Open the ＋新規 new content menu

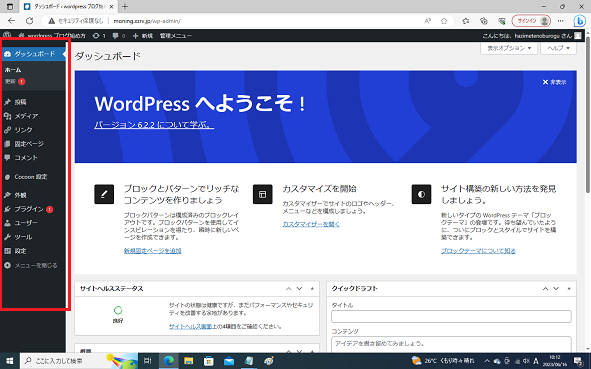coord(142,36)
